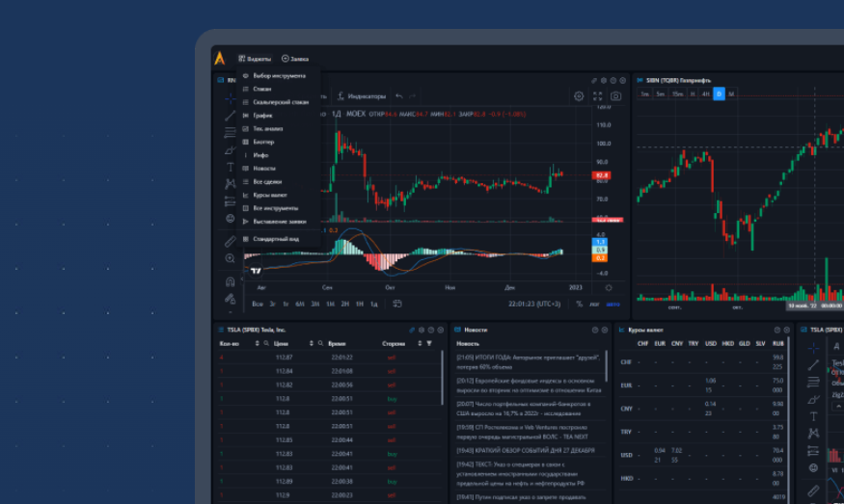Image resolution: width=844 pixels, height=504 pixels.
Task: Select the 1m timeframe on SIBN chart
Action: tap(644, 94)
